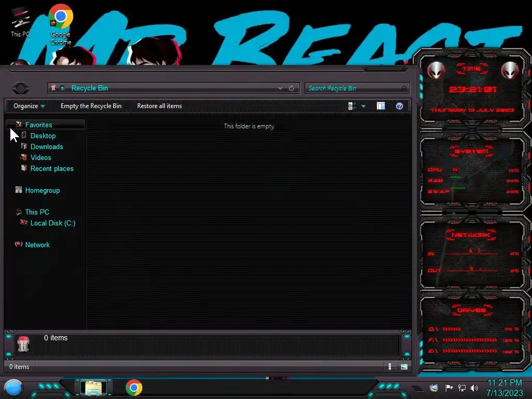Select Recent places in navigation pane
Viewport: 532px width, 399px height.
pos(52,169)
